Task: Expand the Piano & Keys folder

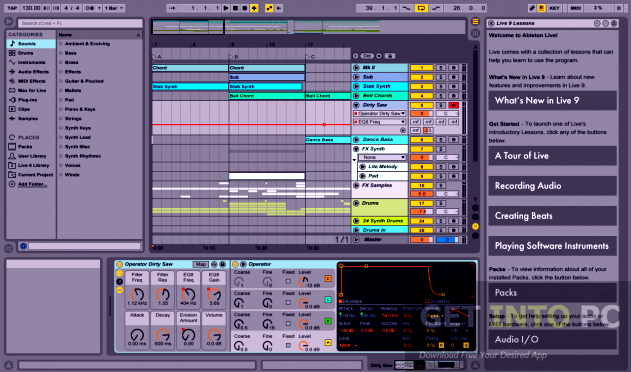Action: point(61,109)
